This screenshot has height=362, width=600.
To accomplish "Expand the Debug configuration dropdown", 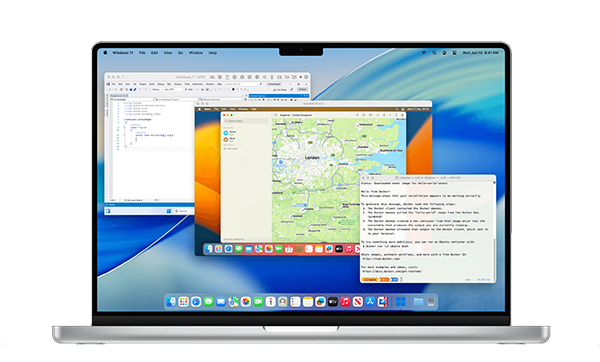I will pyautogui.click(x=157, y=90).
